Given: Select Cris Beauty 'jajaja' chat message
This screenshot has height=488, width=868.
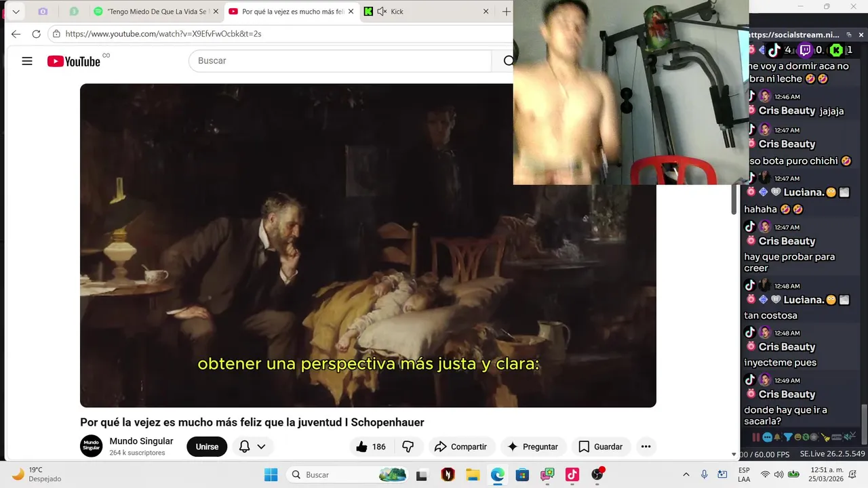Looking at the screenshot, I should coord(831,110).
